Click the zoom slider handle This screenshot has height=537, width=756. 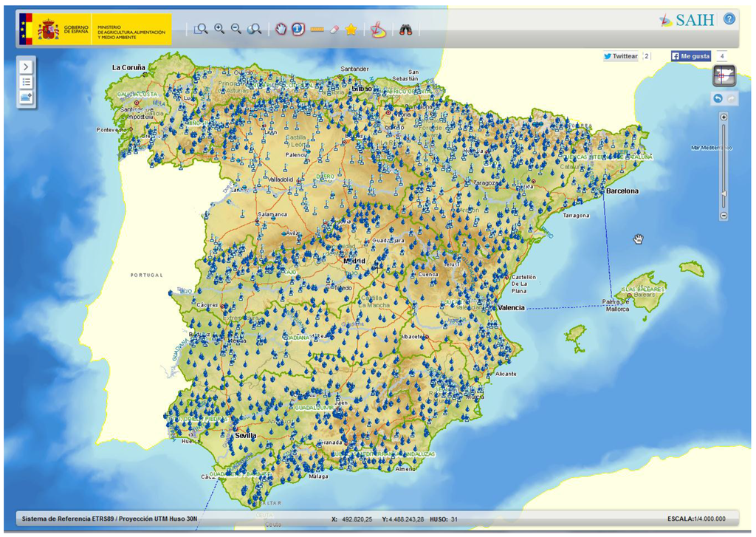[x=724, y=194]
